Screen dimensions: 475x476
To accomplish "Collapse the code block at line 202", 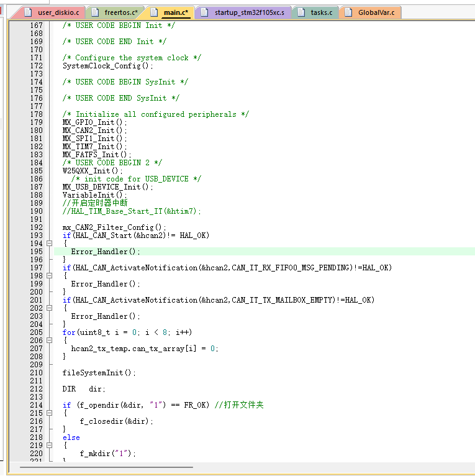I will pyautogui.click(x=50, y=308).
